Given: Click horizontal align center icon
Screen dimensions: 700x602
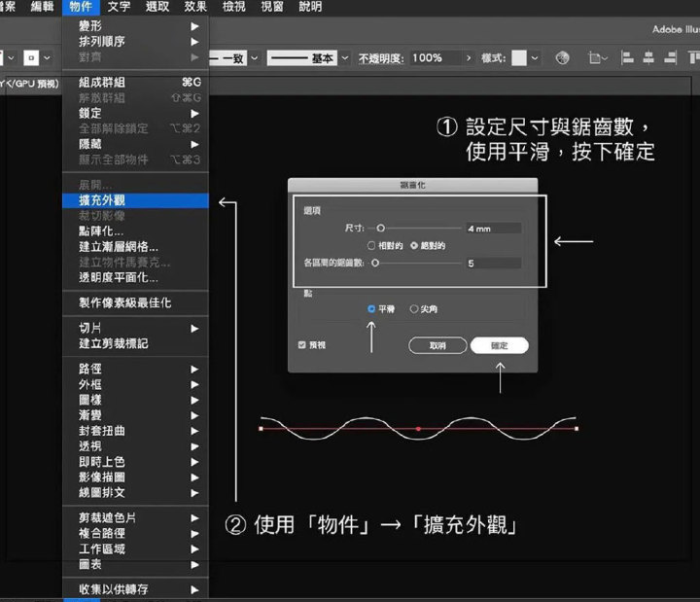Looking at the screenshot, I should click(648, 57).
